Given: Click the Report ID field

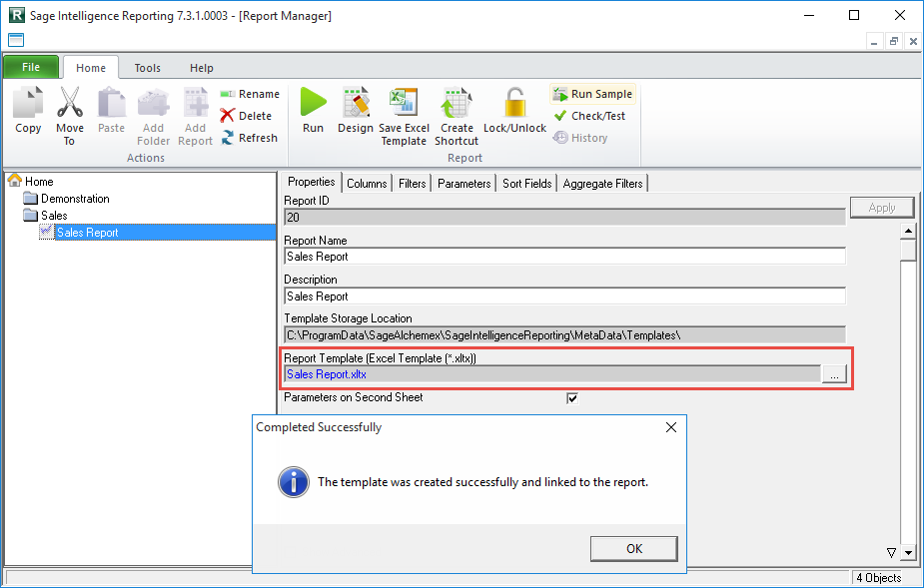Looking at the screenshot, I should [564, 217].
